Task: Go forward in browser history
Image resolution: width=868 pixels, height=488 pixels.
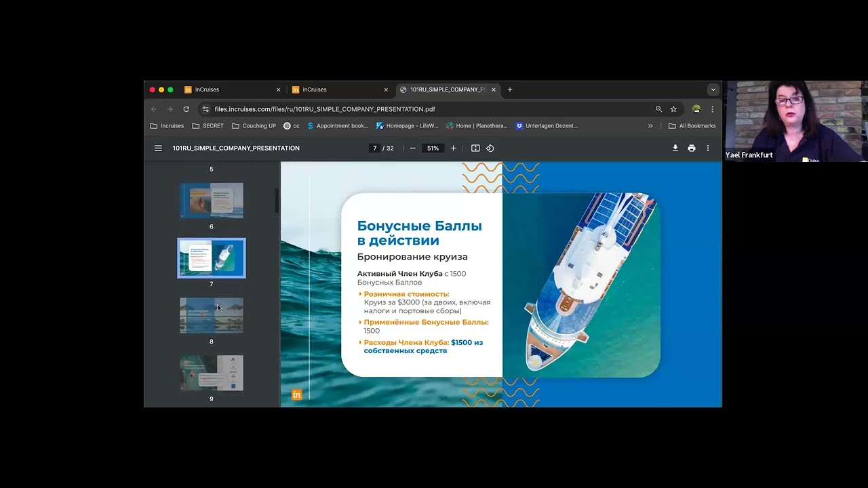Action: click(x=170, y=109)
